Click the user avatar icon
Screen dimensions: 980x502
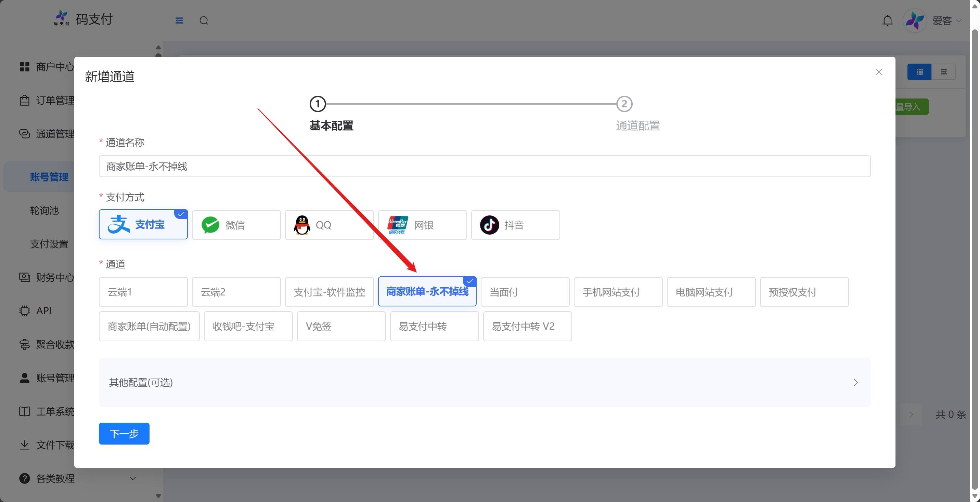tap(915, 21)
